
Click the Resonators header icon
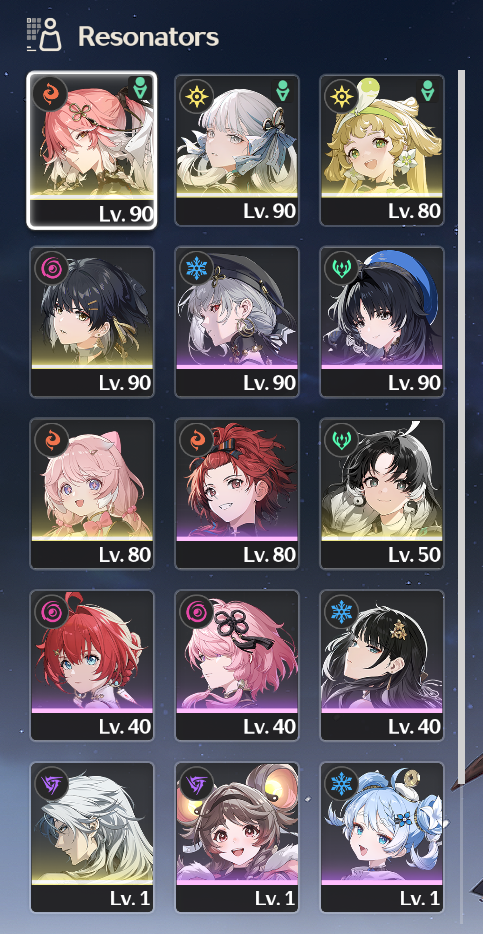click(45, 35)
